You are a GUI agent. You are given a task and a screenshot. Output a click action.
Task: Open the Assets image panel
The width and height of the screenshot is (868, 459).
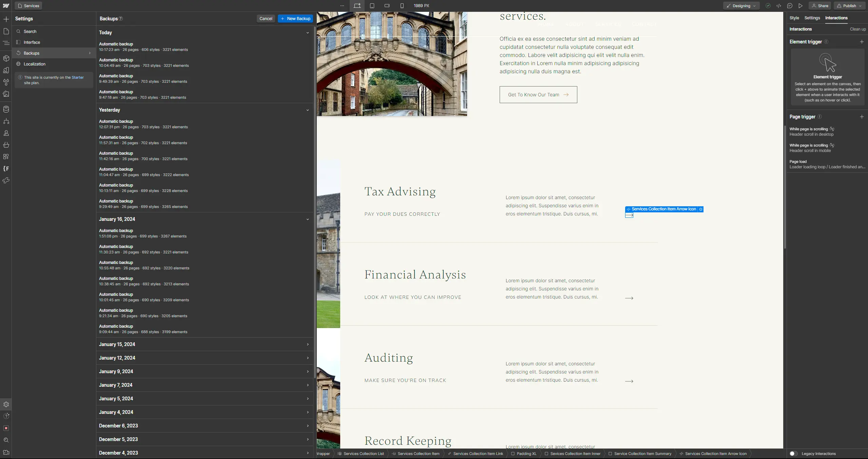click(x=6, y=94)
